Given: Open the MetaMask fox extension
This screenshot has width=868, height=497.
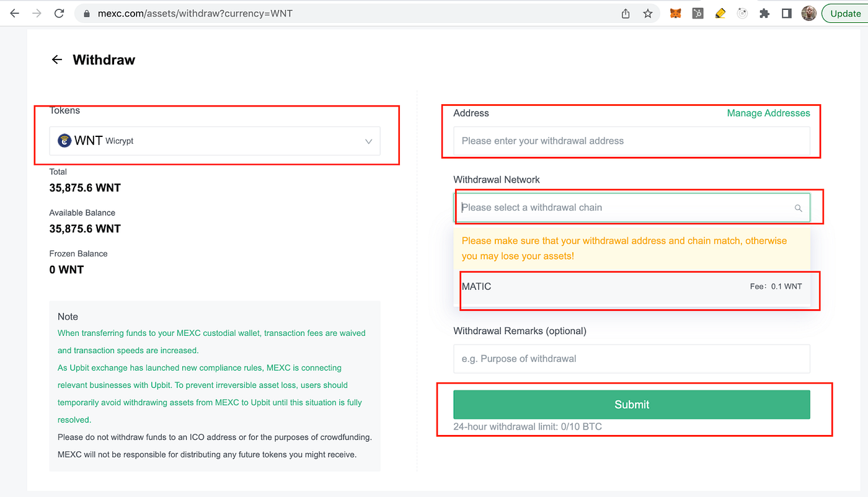Looking at the screenshot, I should coord(676,13).
